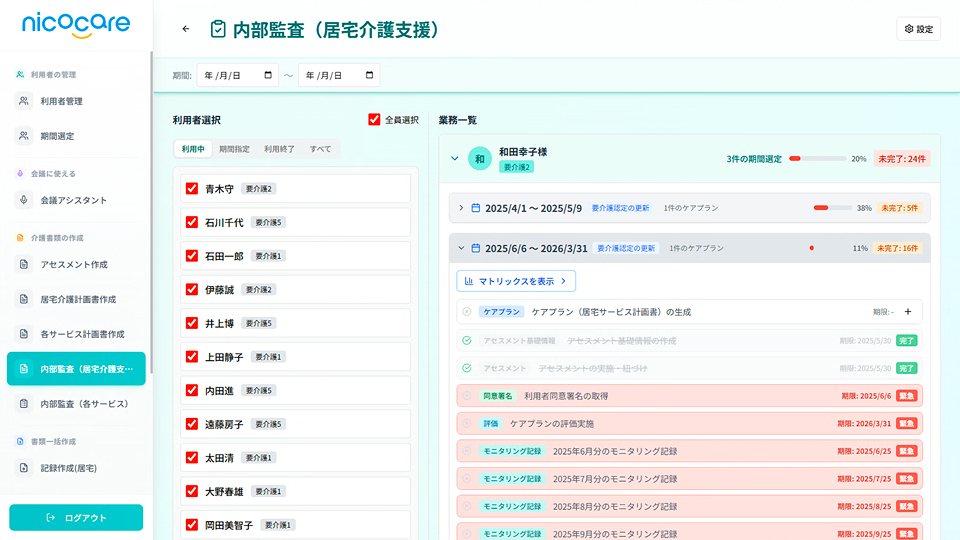Uncheck 井上博 checkbox
Image resolution: width=960 pixels, height=540 pixels.
(x=192, y=323)
